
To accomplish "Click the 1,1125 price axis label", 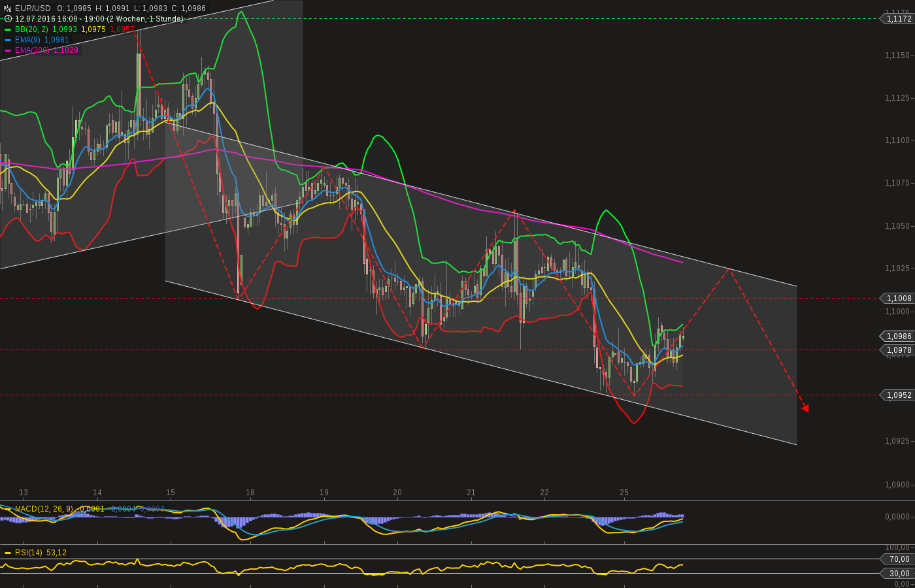I will click(x=897, y=98).
